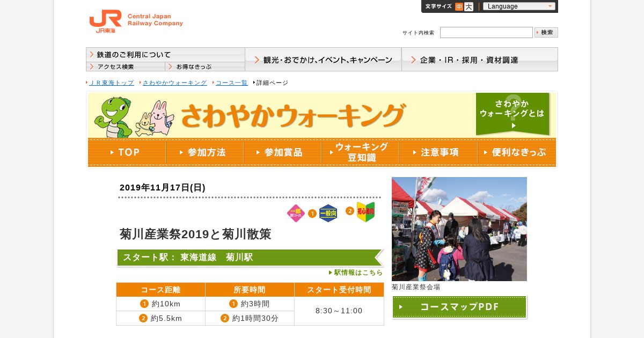Click the green-yellow 初心者向 beginner icon
644x338 pixels.
365,212
